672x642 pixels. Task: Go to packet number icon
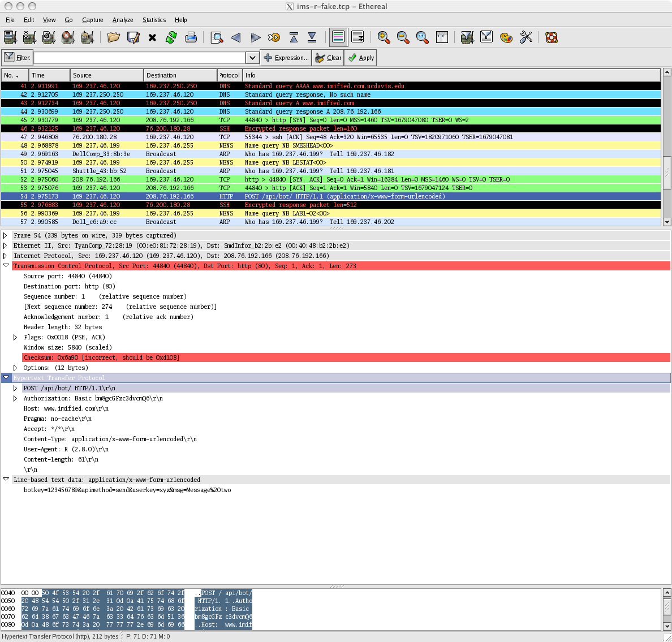point(274,38)
